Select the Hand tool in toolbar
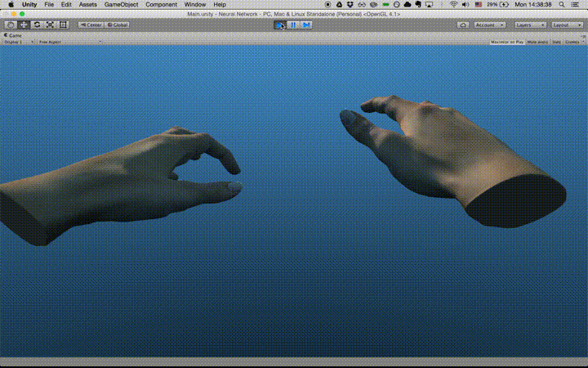Screen dimensions: 588x368 [x=11, y=25]
